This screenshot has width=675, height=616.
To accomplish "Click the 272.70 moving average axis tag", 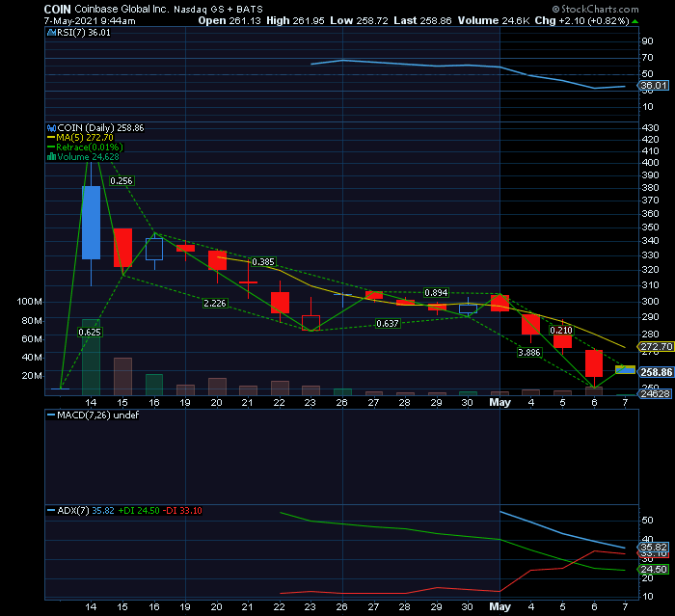I will click(656, 346).
